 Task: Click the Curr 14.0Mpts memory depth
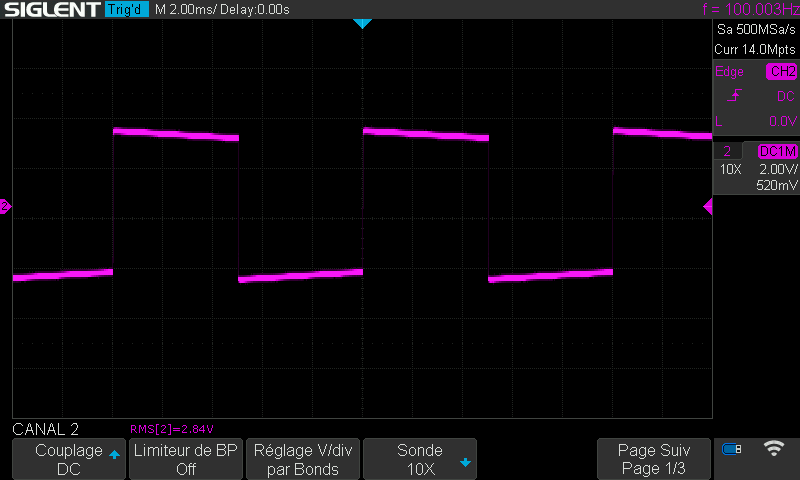tap(755, 49)
